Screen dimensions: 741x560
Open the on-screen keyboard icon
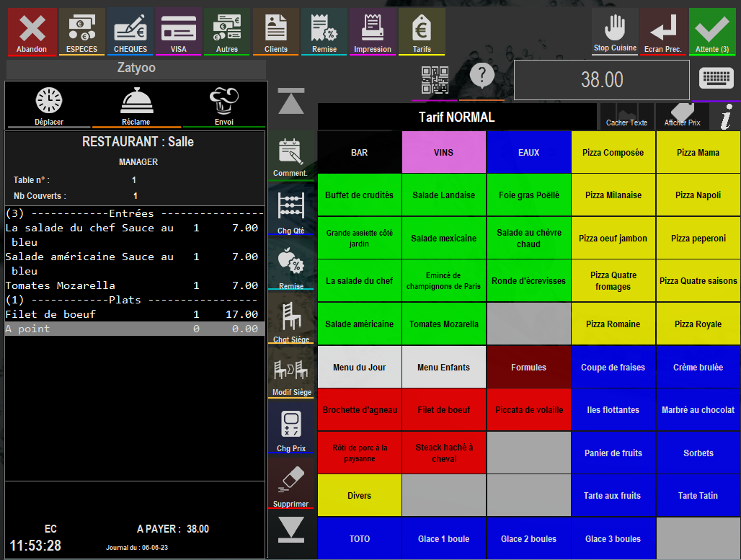click(x=716, y=78)
